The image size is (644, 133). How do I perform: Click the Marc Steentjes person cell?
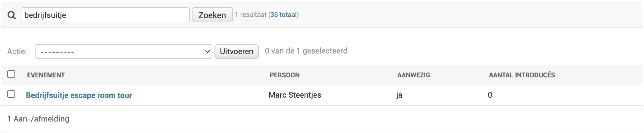tap(295, 95)
